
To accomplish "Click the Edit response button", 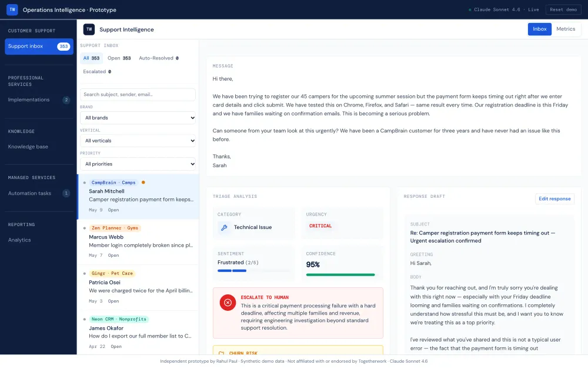I will (x=554, y=199).
